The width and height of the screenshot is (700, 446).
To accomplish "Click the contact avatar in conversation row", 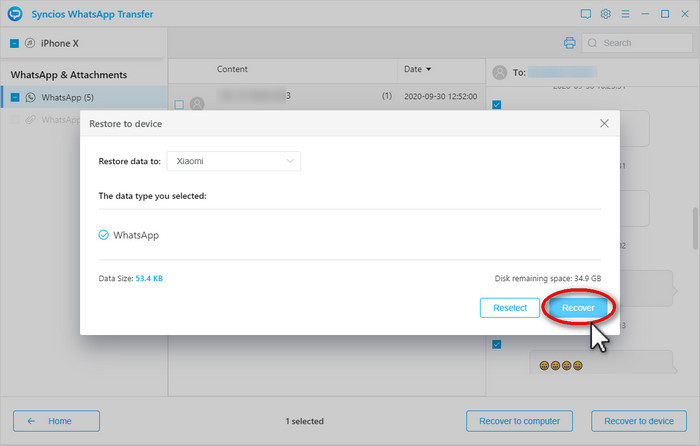I will [x=197, y=104].
